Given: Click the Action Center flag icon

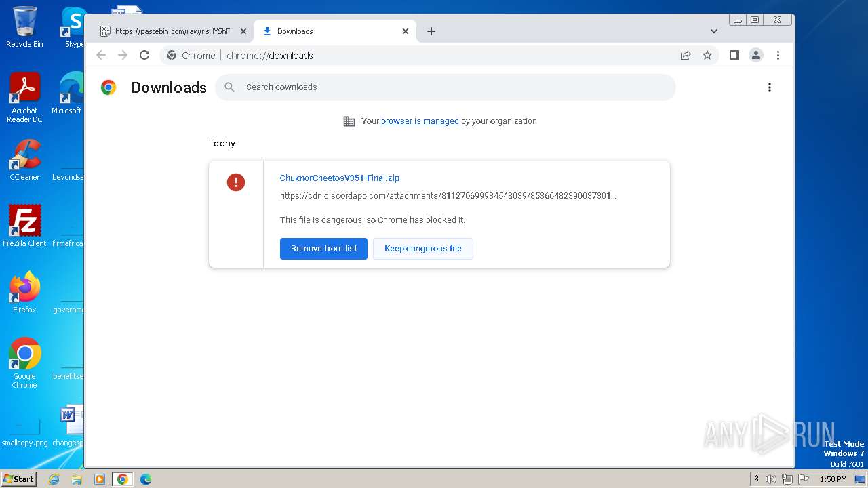Looking at the screenshot, I should tap(804, 479).
